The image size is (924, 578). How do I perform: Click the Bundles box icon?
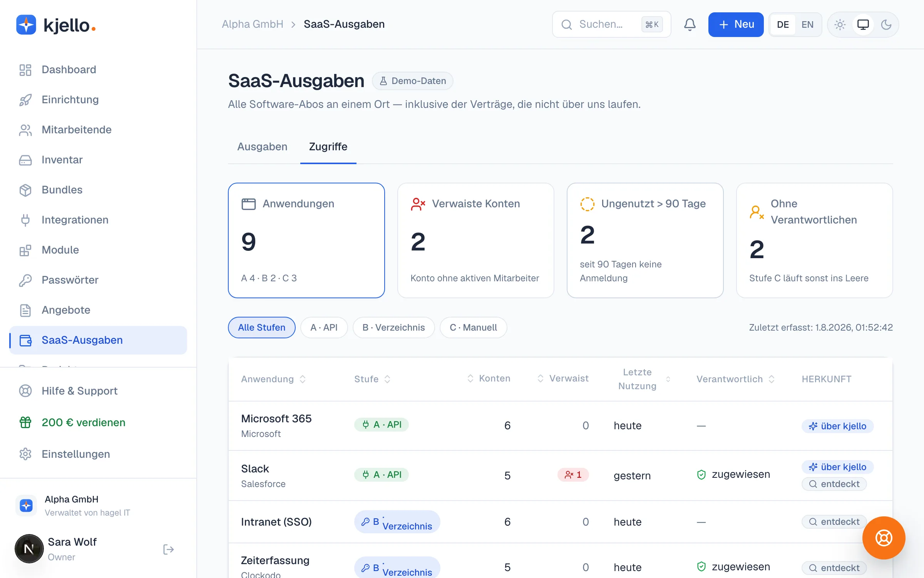[x=25, y=190]
